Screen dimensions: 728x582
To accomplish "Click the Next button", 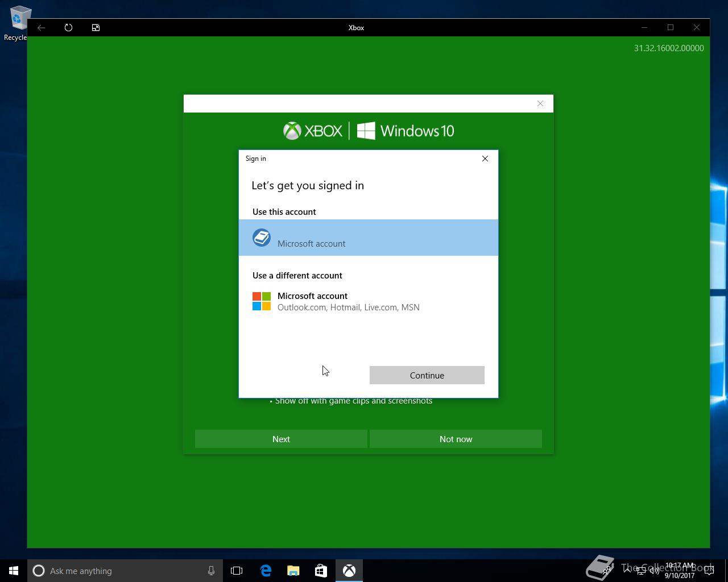I will pos(281,439).
